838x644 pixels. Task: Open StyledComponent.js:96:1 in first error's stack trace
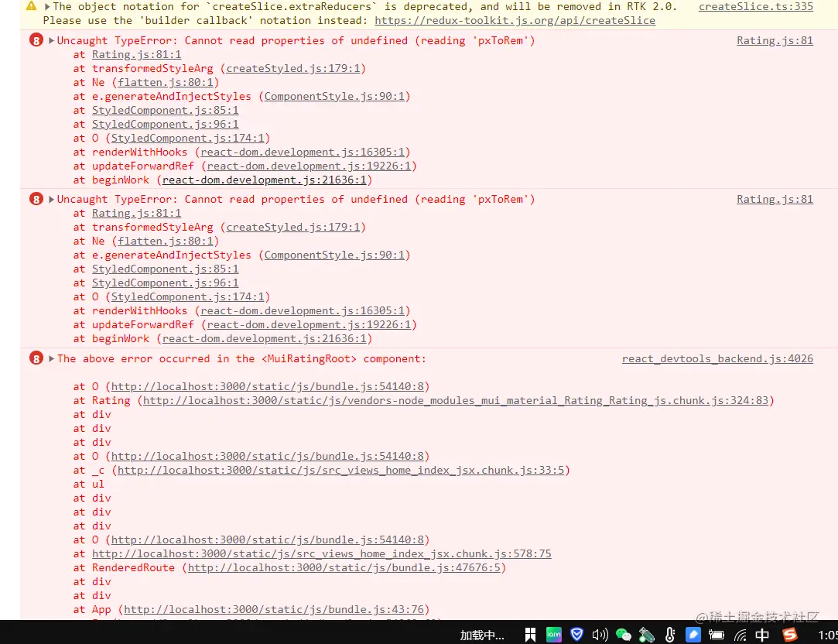coord(165,123)
